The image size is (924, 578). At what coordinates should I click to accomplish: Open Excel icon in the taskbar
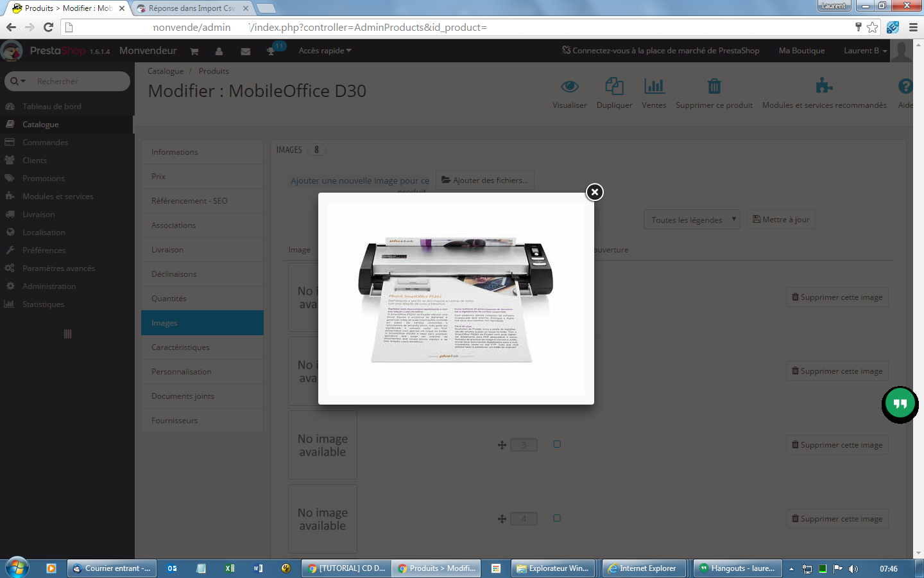point(229,568)
